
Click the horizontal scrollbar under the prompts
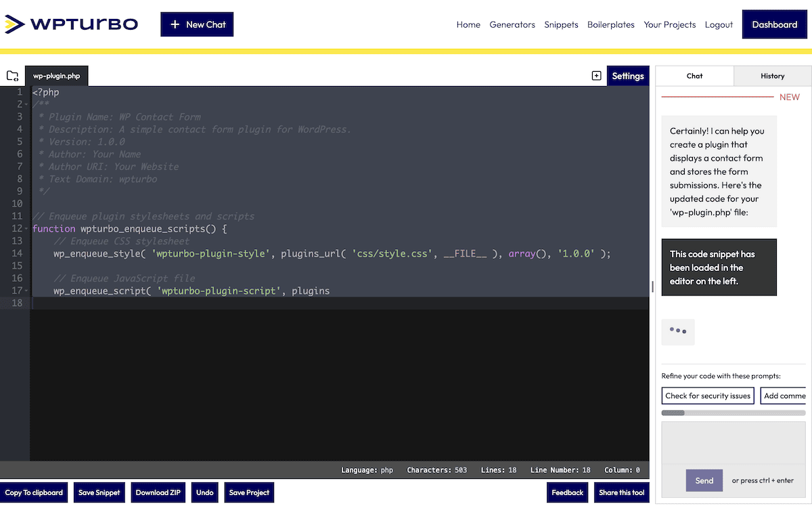[734, 412]
